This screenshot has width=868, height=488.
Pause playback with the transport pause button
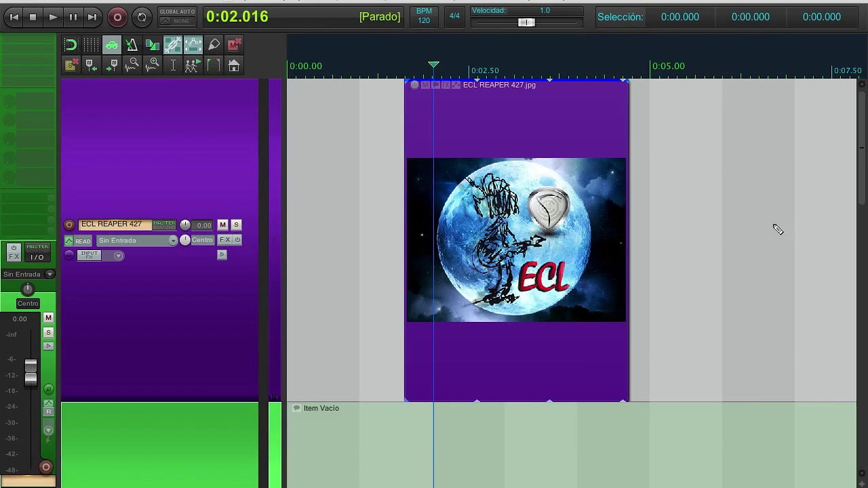pyautogui.click(x=73, y=17)
